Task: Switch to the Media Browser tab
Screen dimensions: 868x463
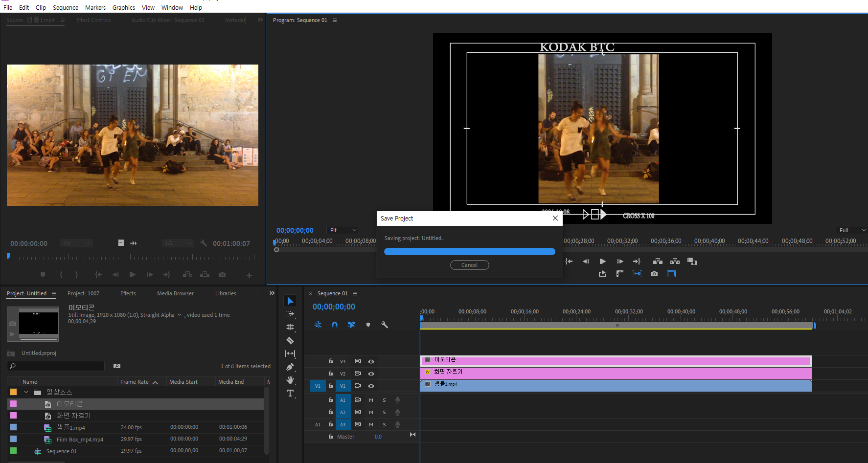Action: pyautogui.click(x=175, y=293)
